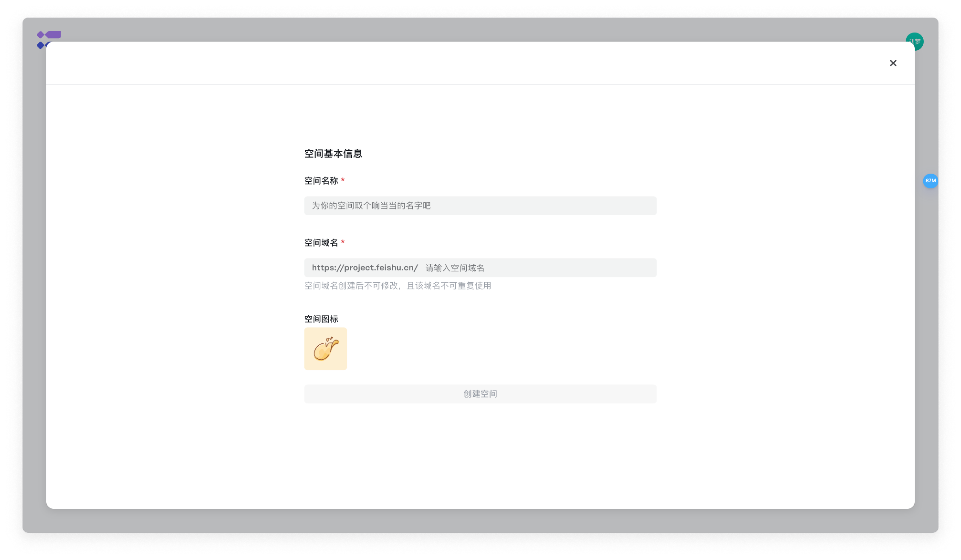Change the chicken drumstick space icon
Viewport: 961px width, 560px height.
click(x=325, y=348)
